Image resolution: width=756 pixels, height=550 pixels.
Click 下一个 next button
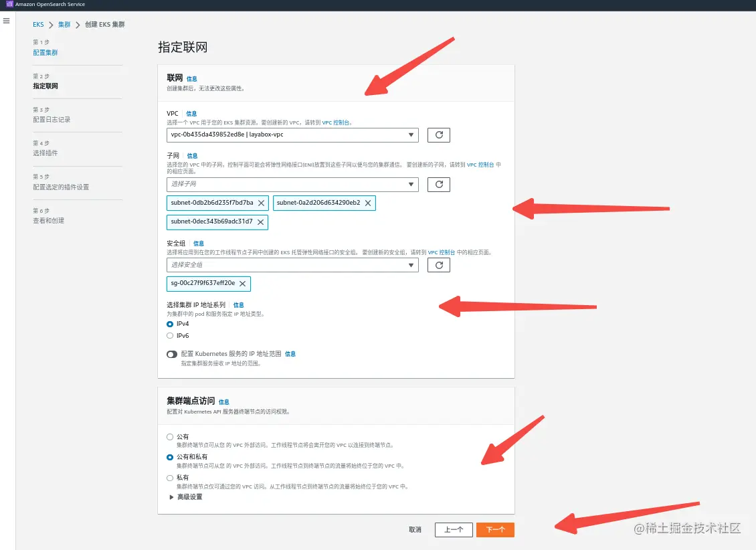pos(495,530)
